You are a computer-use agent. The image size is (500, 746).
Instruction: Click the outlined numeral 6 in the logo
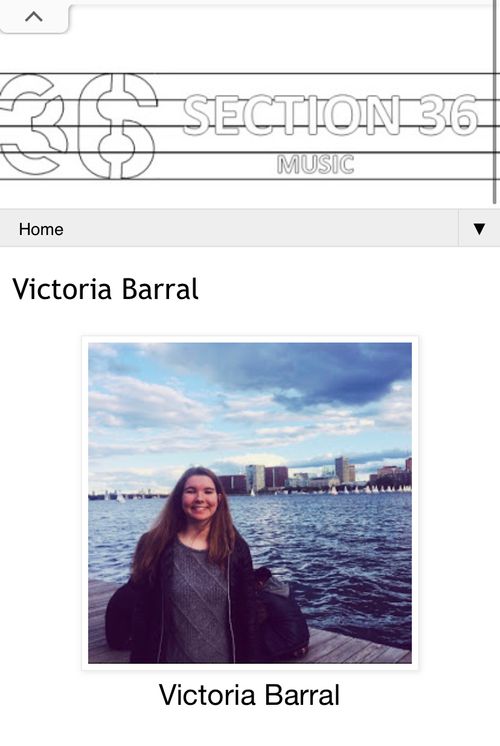118,126
